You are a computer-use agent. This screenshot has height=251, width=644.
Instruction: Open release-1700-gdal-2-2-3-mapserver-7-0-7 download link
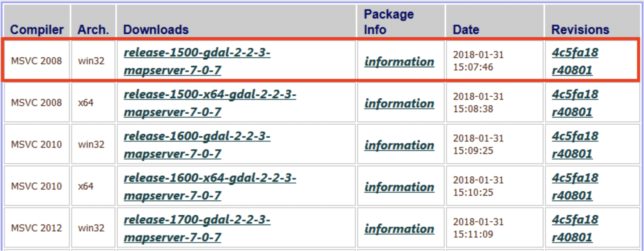[x=197, y=228]
